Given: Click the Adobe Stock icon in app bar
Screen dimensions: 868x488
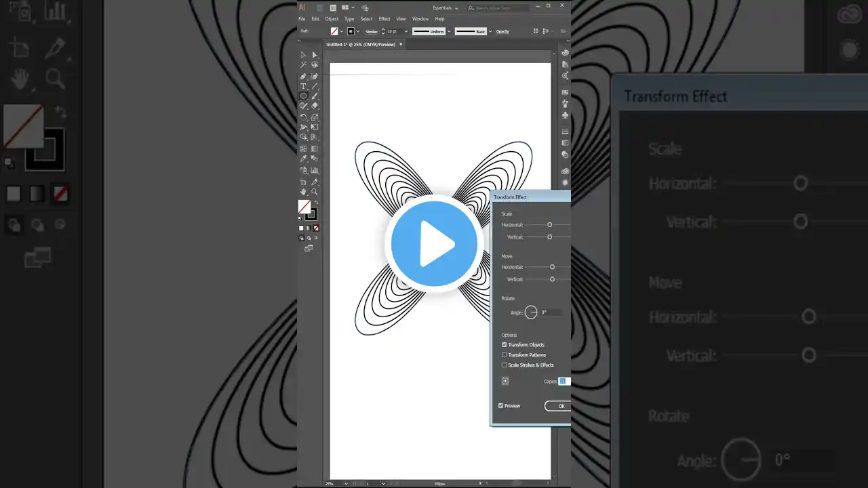Looking at the screenshot, I should (333, 7).
